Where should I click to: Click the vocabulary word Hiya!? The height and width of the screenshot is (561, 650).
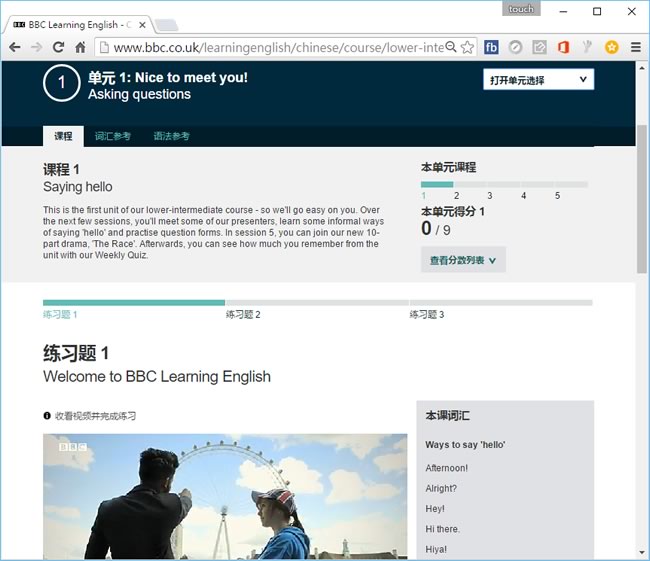pos(436,549)
